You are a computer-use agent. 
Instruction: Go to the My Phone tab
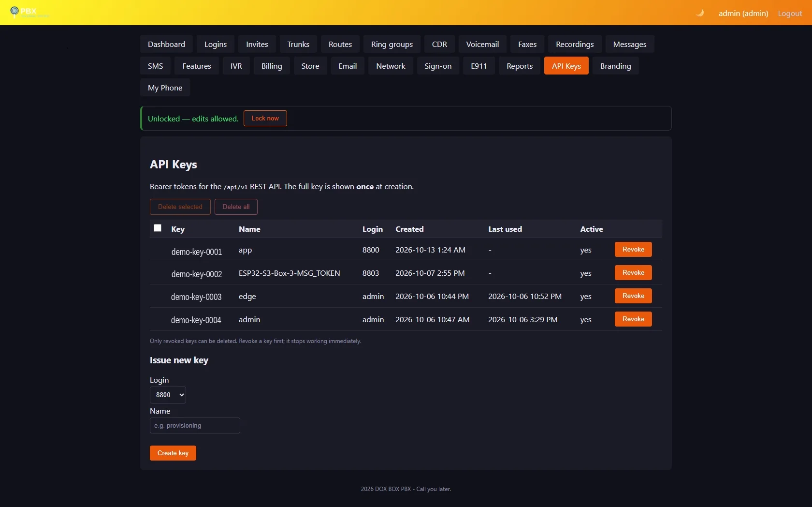click(165, 88)
